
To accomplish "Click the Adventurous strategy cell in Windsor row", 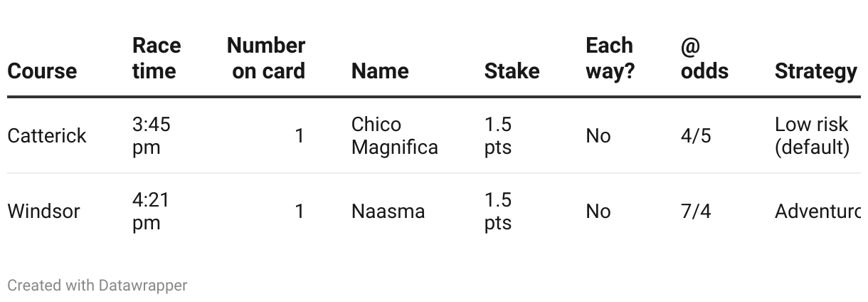I will 817,212.
